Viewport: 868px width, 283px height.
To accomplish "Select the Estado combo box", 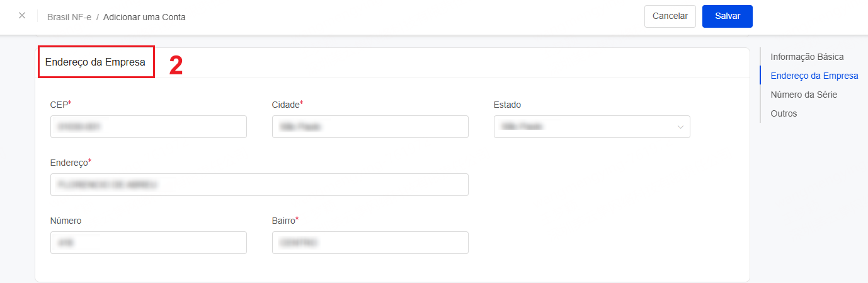I will (x=592, y=127).
